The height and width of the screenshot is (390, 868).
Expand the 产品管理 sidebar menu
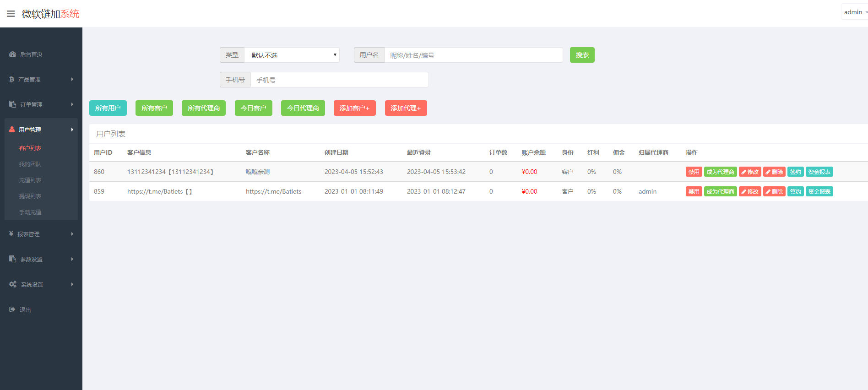point(41,79)
